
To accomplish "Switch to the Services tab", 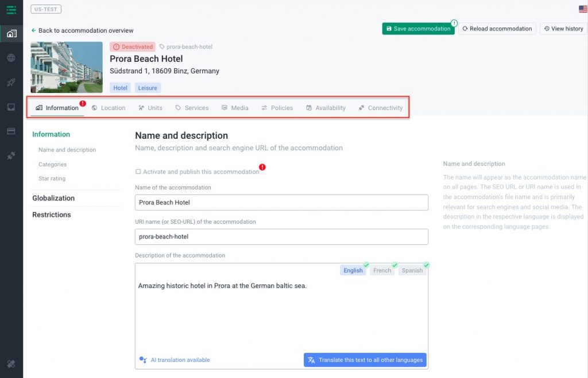I will 192,108.
